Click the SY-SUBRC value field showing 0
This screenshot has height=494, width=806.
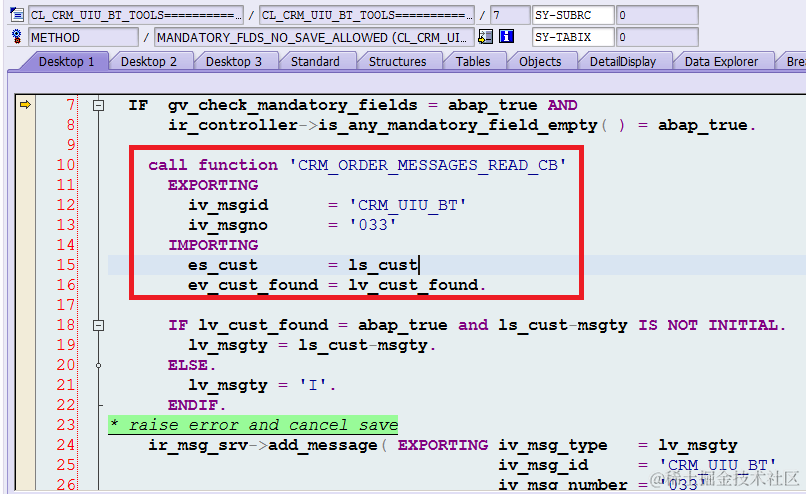point(657,15)
